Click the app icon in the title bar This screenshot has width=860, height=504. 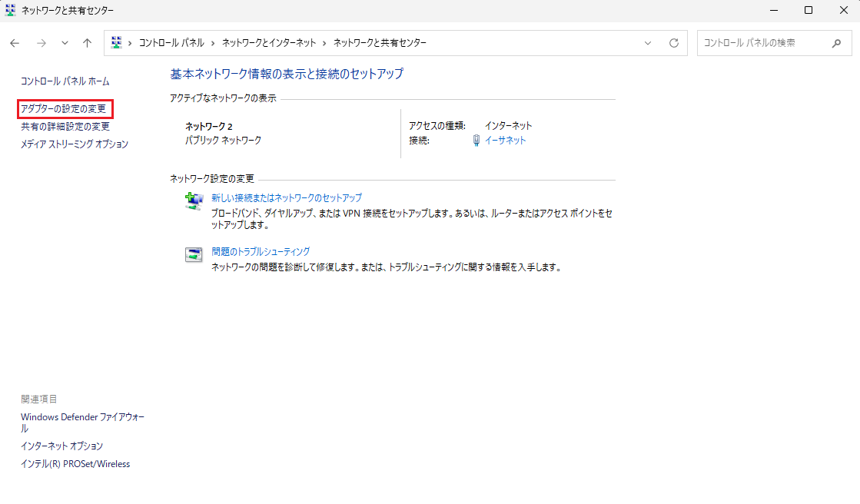pos(11,10)
